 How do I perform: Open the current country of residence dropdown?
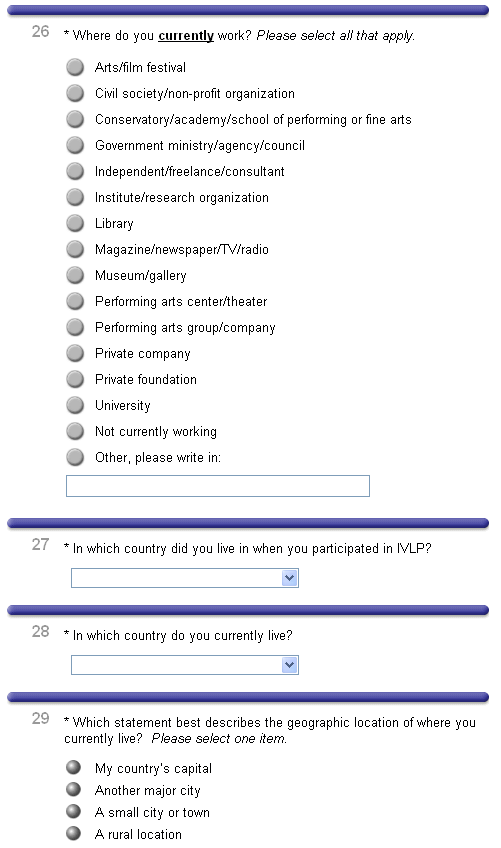tap(184, 665)
